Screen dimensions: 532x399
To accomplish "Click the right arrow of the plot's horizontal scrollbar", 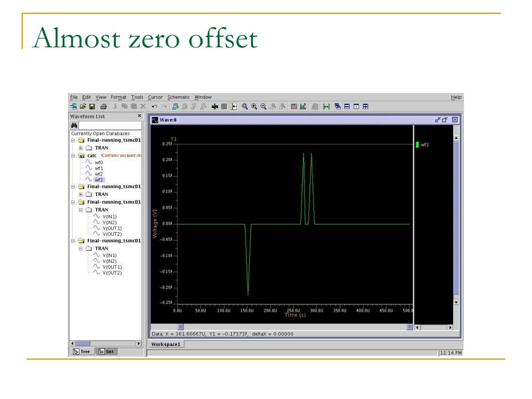I will coord(409,327).
